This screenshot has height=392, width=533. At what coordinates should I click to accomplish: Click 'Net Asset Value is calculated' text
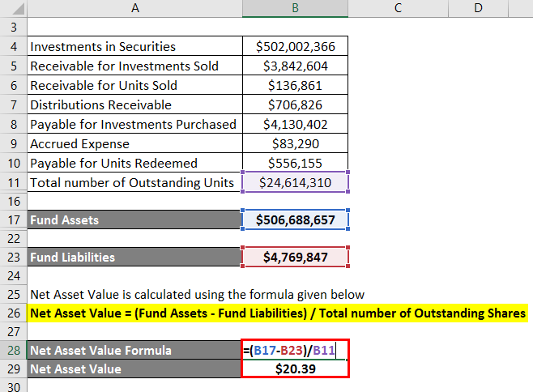tap(197, 295)
